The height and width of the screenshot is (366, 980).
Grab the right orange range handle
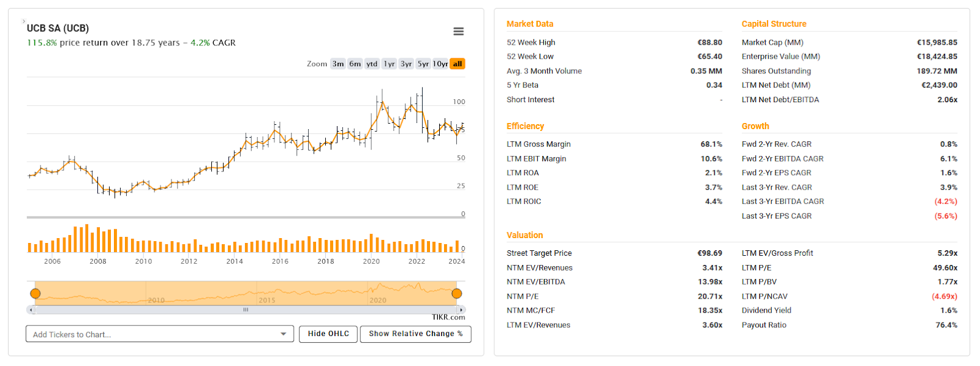[x=457, y=294]
